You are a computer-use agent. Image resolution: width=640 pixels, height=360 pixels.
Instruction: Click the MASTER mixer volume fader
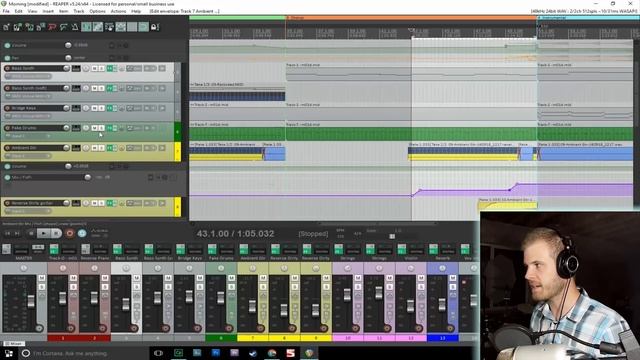[x=31, y=301]
